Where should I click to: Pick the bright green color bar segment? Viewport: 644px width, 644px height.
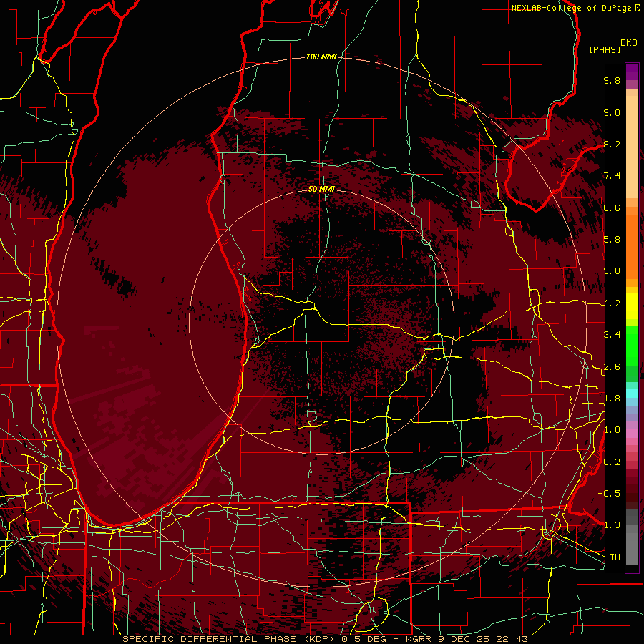(632, 346)
